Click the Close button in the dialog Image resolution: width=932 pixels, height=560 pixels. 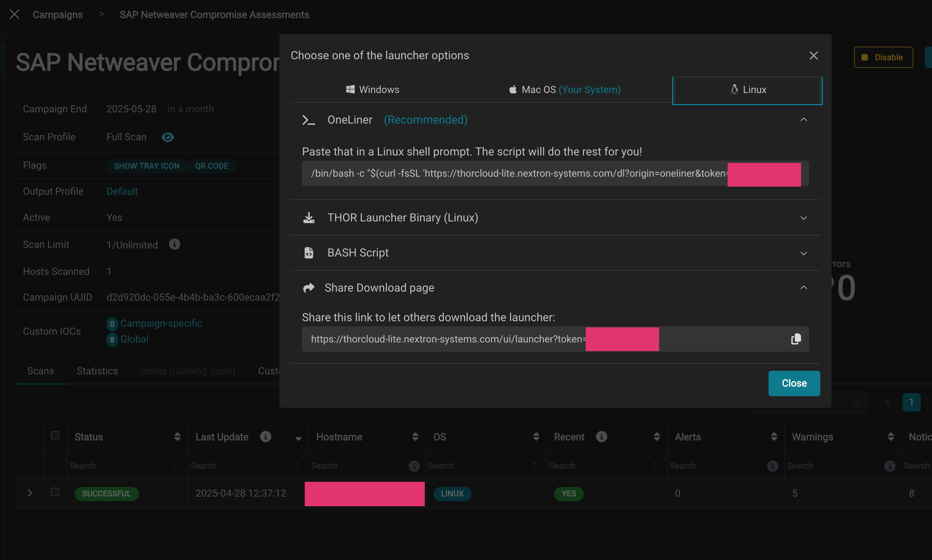(x=794, y=383)
